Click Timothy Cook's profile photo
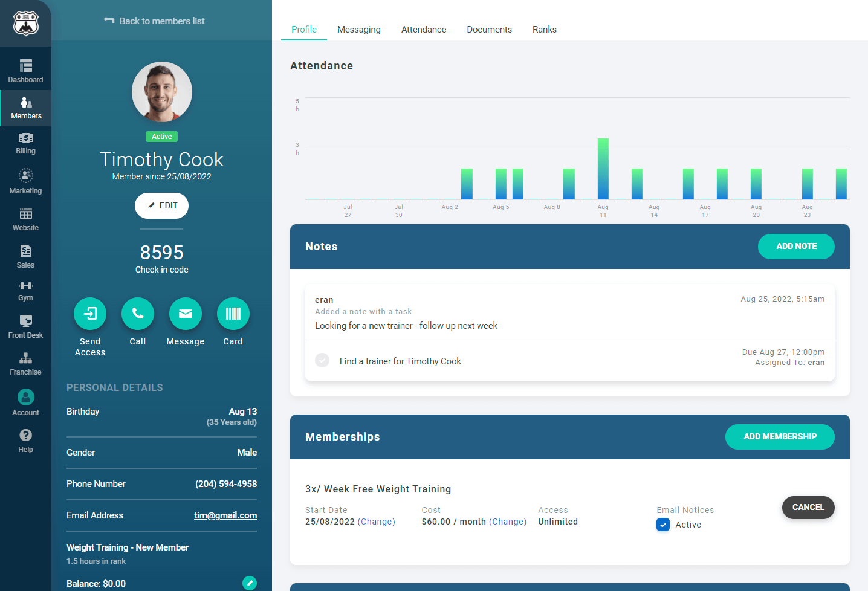The width and height of the screenshot is (868, 591). [x=162, y=92]
